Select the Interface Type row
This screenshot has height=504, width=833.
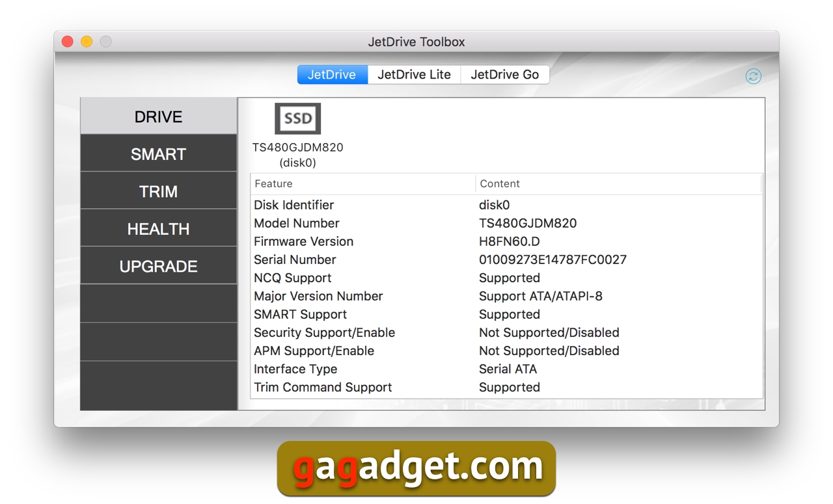506,369
